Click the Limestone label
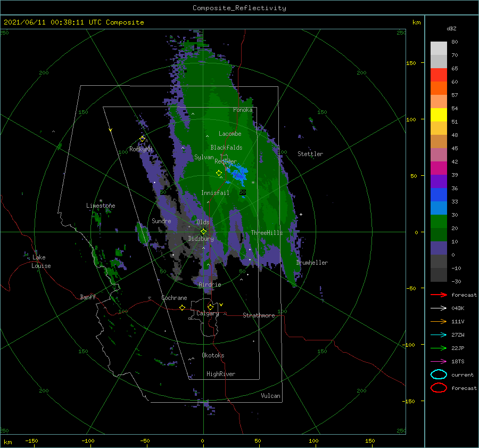 pos(101,206)
